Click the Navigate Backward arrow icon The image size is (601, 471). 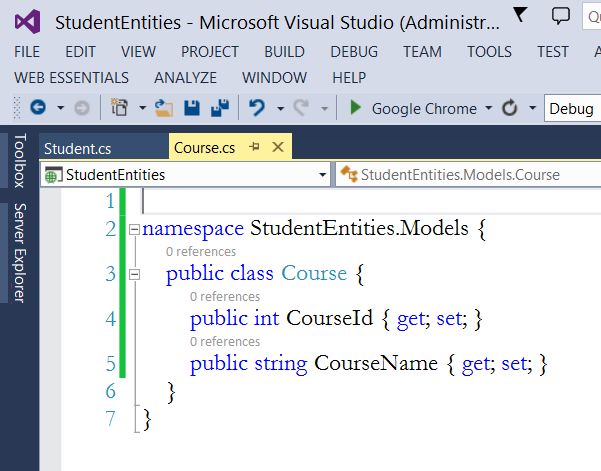tap(38, 108)
